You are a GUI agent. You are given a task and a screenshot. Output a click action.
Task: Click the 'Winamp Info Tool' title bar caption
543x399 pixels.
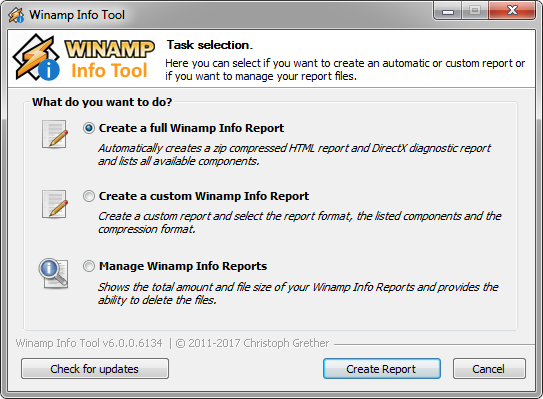coord(77,15)
